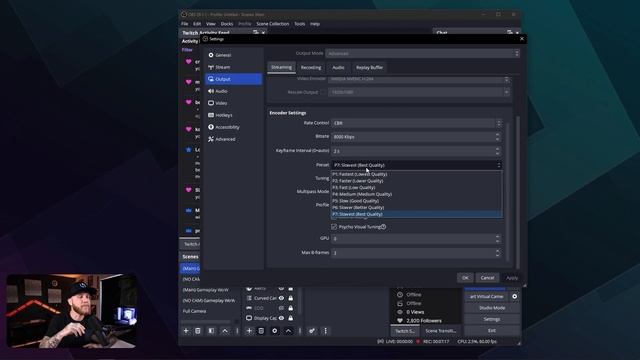Viewport: 640px width, 360px height.
Task: Lock toggle for LOGO source
Action: (x=291, y=308)
